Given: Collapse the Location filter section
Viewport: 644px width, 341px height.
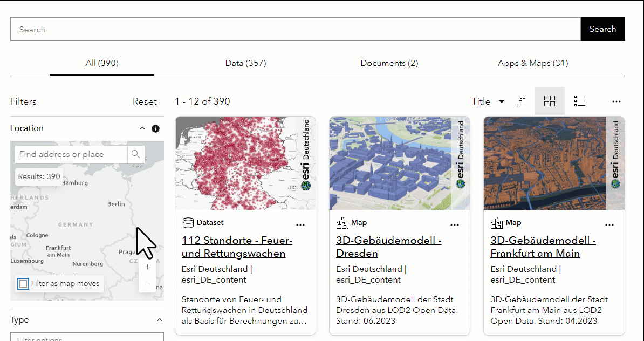Looking at the screenshot, I should pos(142,128).
